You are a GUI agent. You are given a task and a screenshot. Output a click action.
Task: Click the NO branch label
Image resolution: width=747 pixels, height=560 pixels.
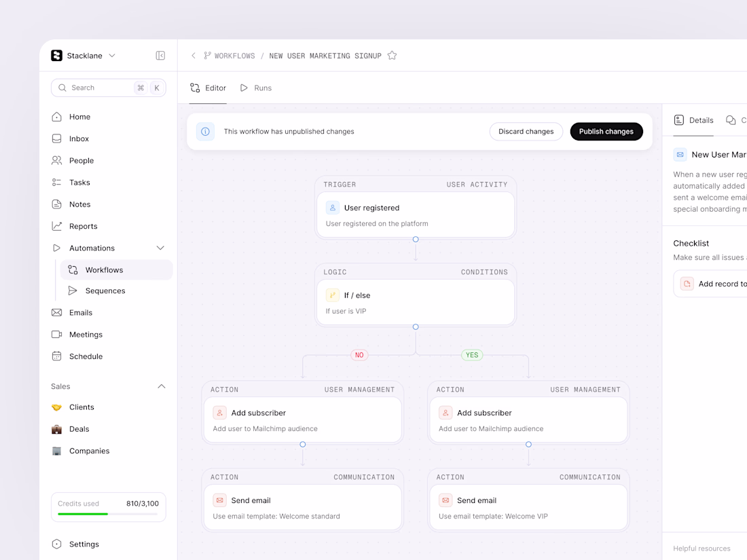[359, 355]
